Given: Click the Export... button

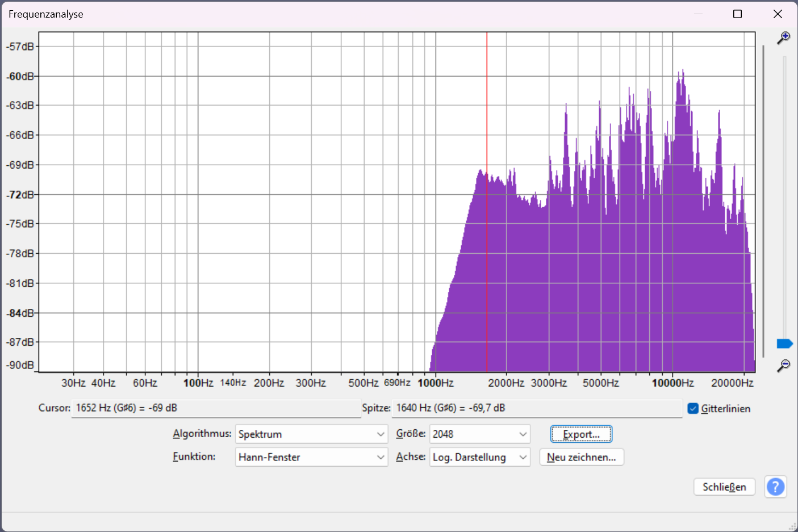Looking at the screenshot, I should click(581, 434).
